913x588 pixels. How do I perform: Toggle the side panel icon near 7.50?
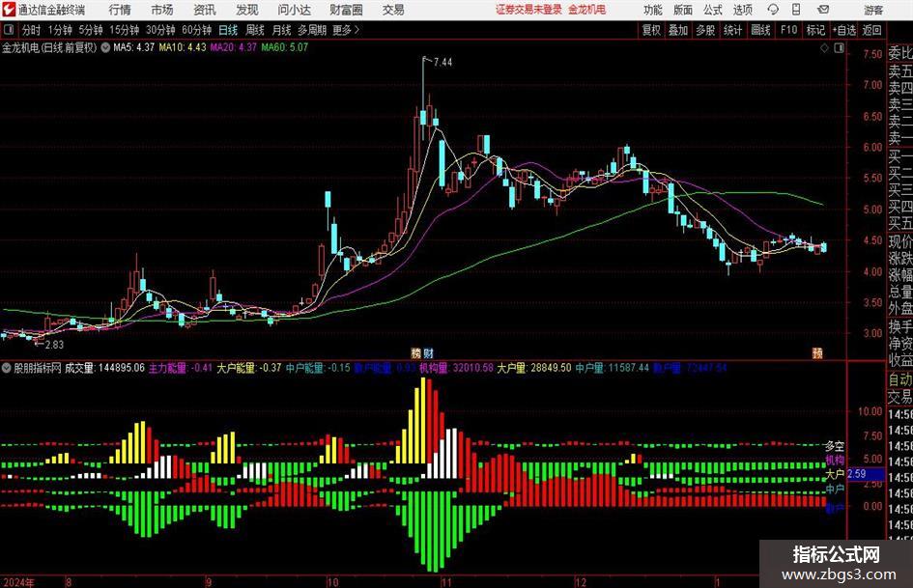point(839,48)
